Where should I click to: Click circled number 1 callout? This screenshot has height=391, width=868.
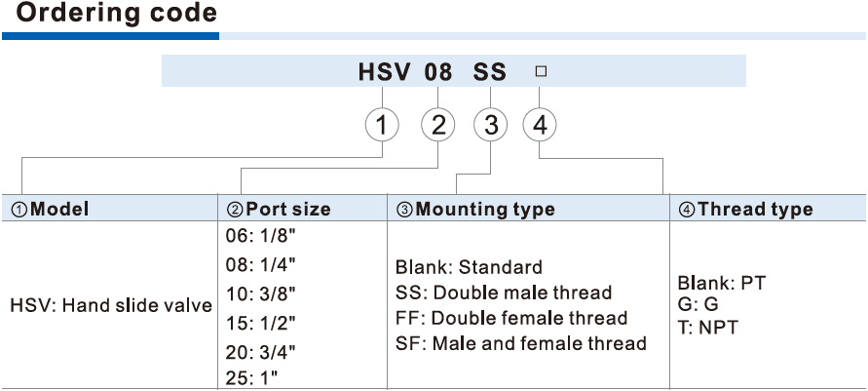(x=383, y=125)
